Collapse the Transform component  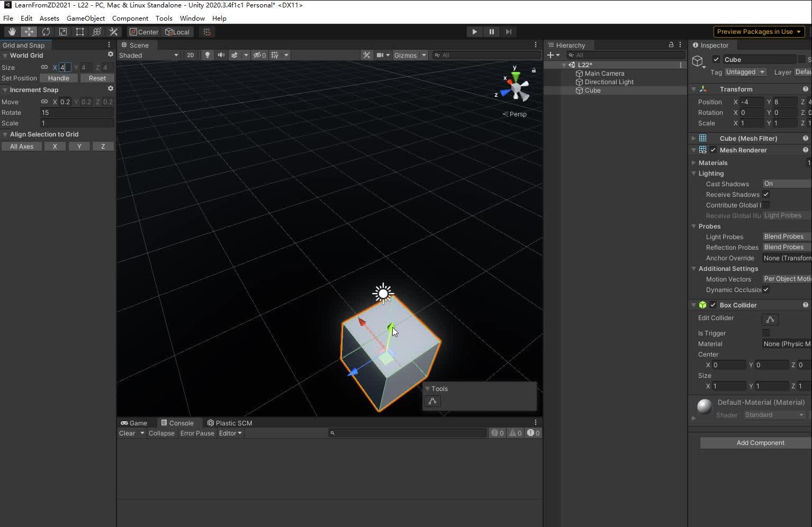pos(694,89)
